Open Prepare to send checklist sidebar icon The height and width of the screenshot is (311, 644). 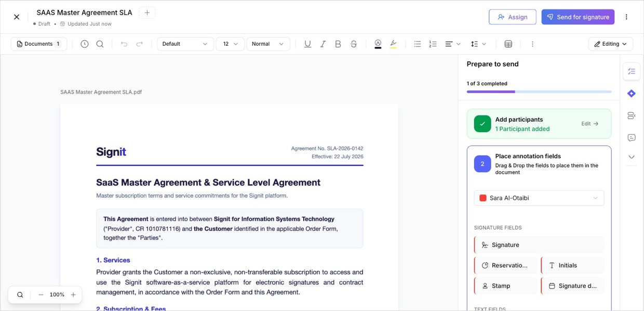(x=632, y=71)
